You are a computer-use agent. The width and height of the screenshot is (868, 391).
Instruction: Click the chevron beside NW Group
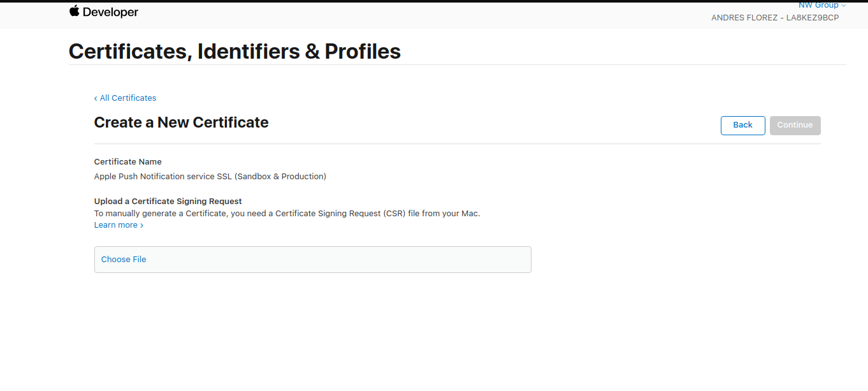[844, 6]
